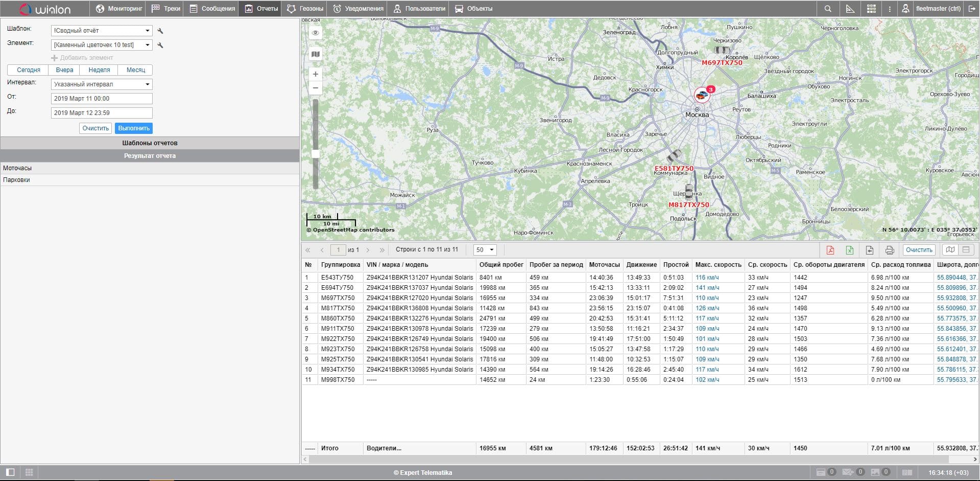Export the report to PDF
Image resolution: width=980 pixels, height=481 pixels.
(830, 250)
